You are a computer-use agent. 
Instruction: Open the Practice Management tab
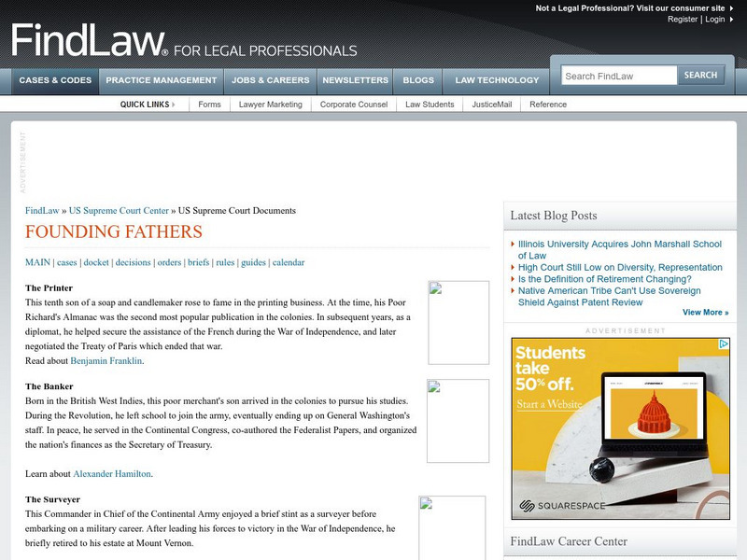pos(161,80)
